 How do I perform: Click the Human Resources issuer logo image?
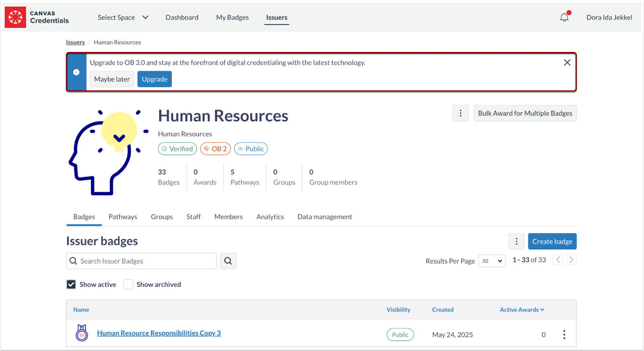[109, 152]
